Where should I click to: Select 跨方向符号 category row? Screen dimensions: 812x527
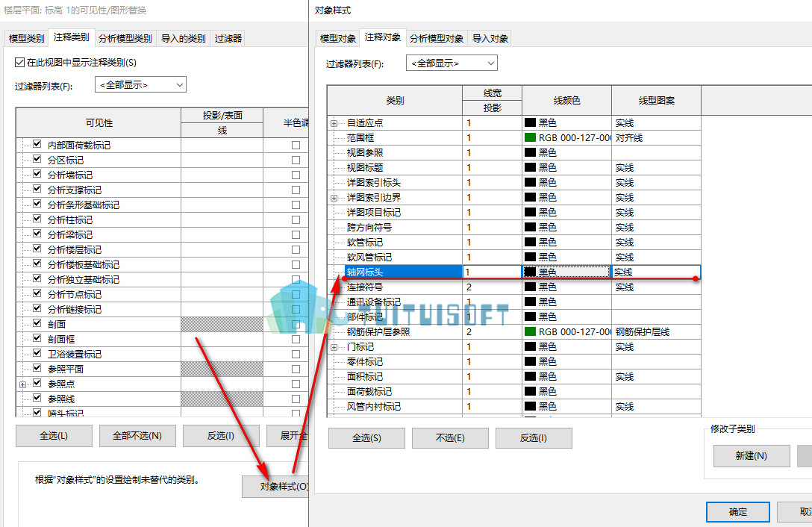(x=369, y=228)
